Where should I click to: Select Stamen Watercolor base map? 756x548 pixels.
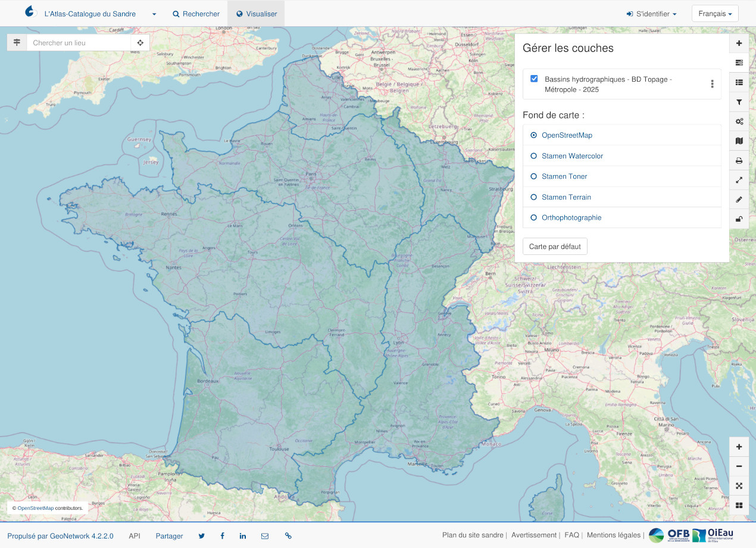(x=571, y=156)
